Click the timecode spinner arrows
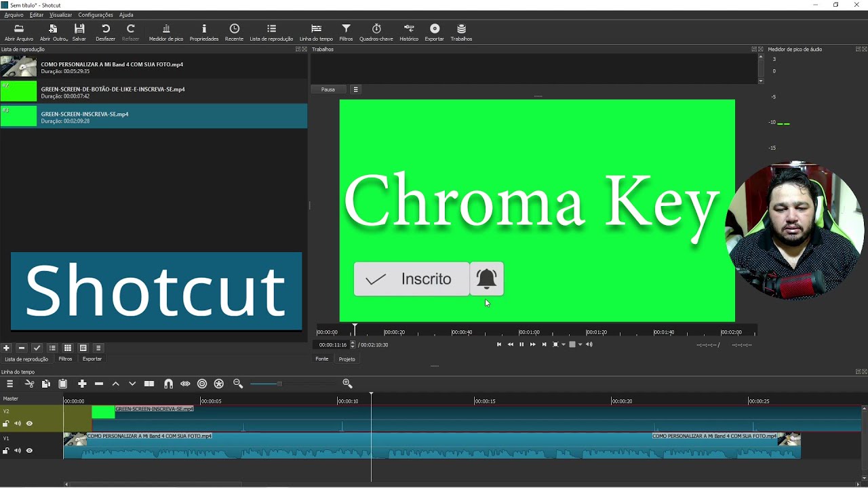Screen dimensions: 868x488 [353, 344]
